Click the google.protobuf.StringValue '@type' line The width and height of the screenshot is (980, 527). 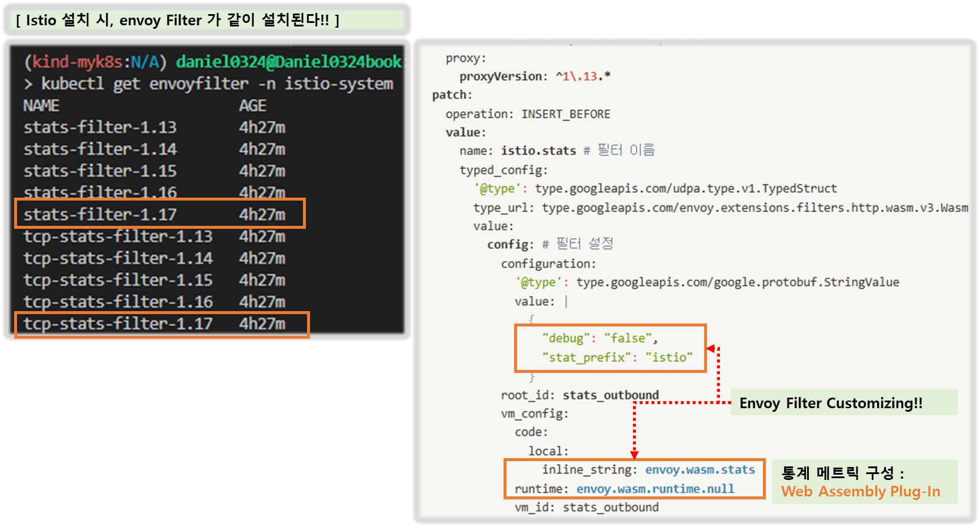(707, 282)
